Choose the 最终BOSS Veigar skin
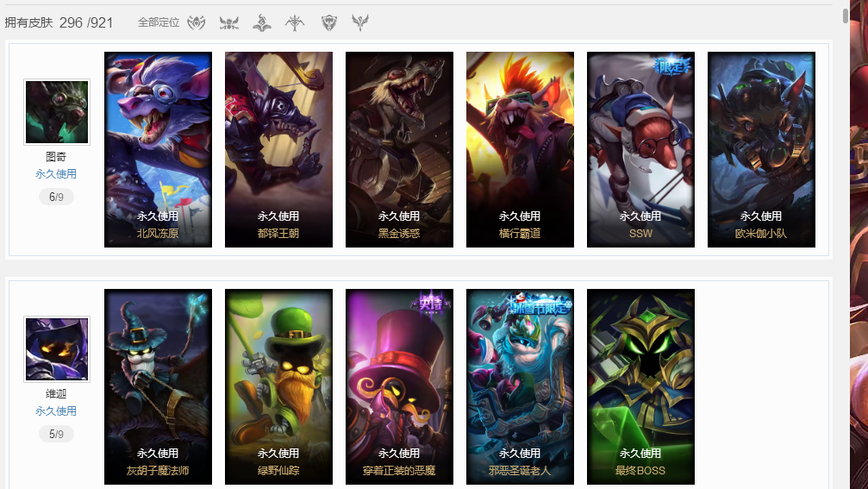This screenshot has height=489, width=868. pyautogui.click(x=641, y=386)
